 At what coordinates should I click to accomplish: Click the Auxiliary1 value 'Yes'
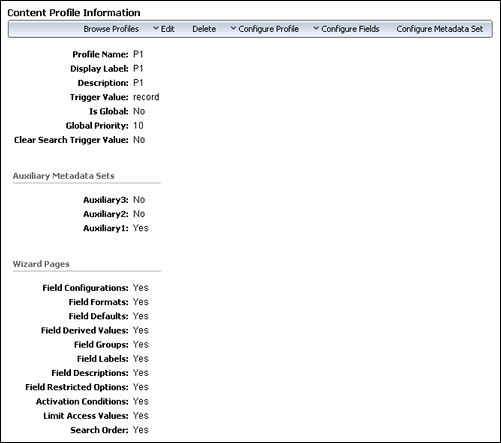tap(141, 228)
